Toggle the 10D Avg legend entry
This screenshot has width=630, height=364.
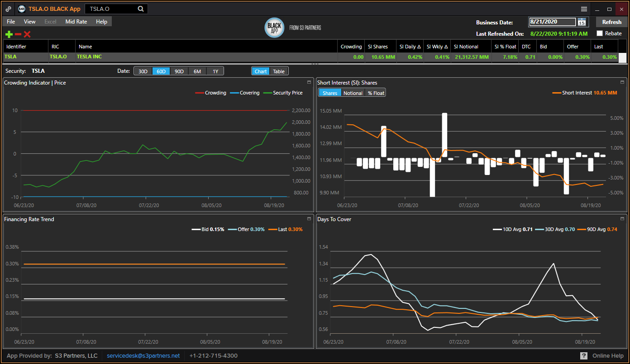coord(512,229)
